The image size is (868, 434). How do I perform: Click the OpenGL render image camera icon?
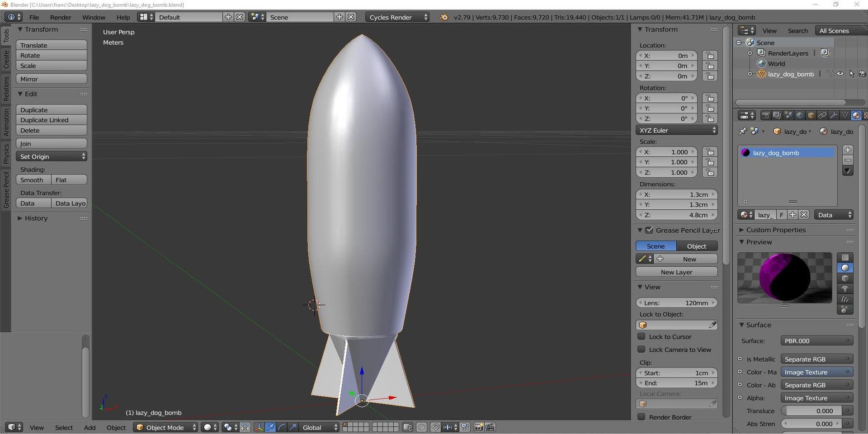[x=479, y=427]
